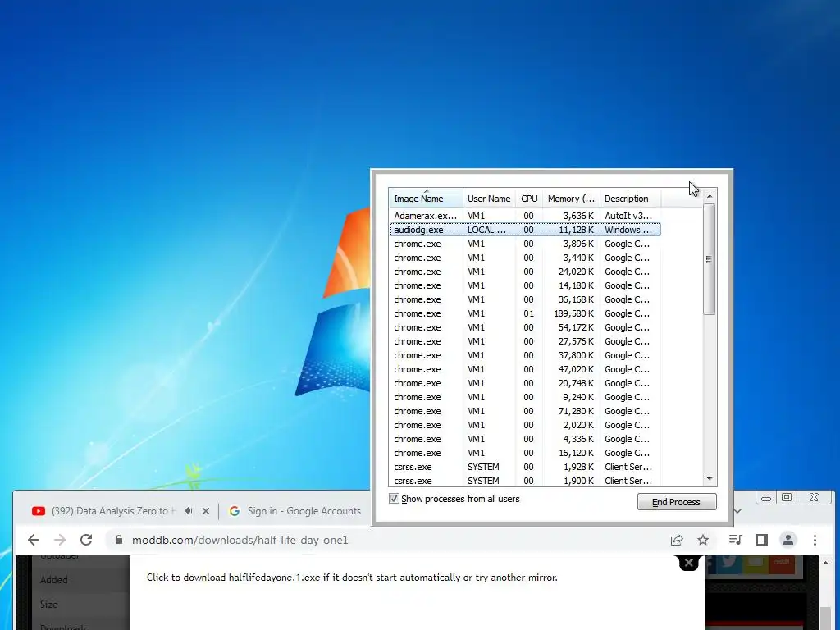
Task: Select chrome.exe using 36,168 K
Action: point(525,299)
